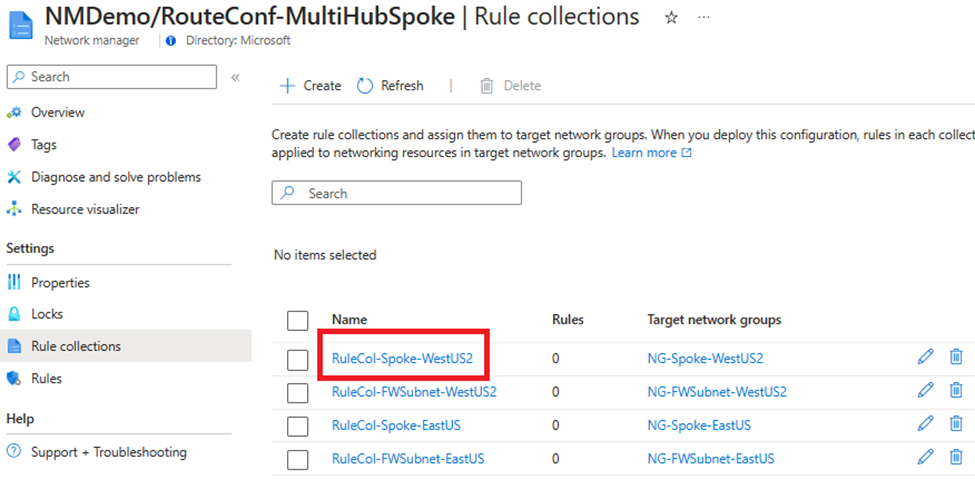Check the RuleCol-Spoke-WestUS2 row checkbox
Screen dimensions: 975x489
(297, 359)
